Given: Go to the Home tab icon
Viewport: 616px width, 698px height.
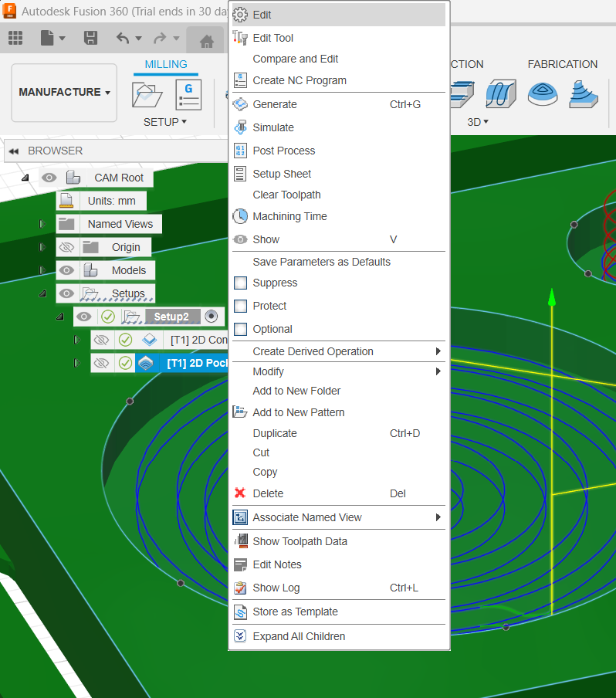Looking at the screenshot, I should tap(207, 42).
